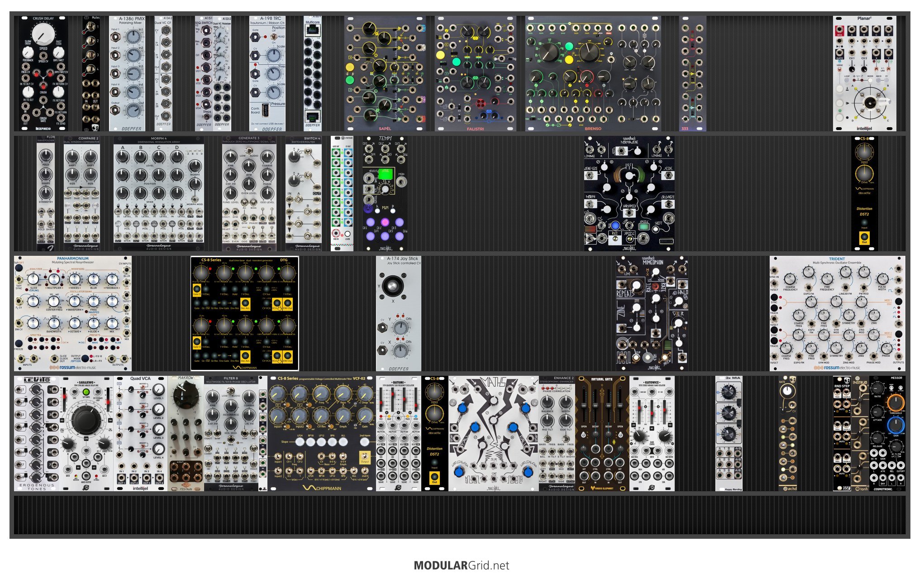Select the Schippmann VCF-02 filter module
This screenshot has height=575, width=924.
coord(322,433)
